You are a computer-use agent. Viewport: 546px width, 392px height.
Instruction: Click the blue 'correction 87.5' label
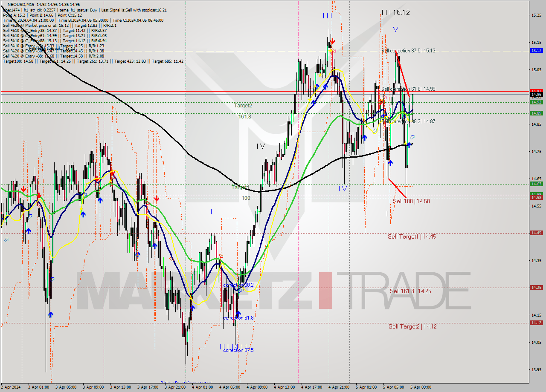click(x=238, y=350)
